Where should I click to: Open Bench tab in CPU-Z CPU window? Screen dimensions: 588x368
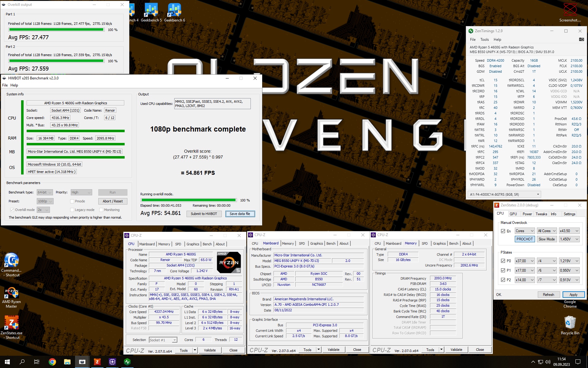[207, 244]
